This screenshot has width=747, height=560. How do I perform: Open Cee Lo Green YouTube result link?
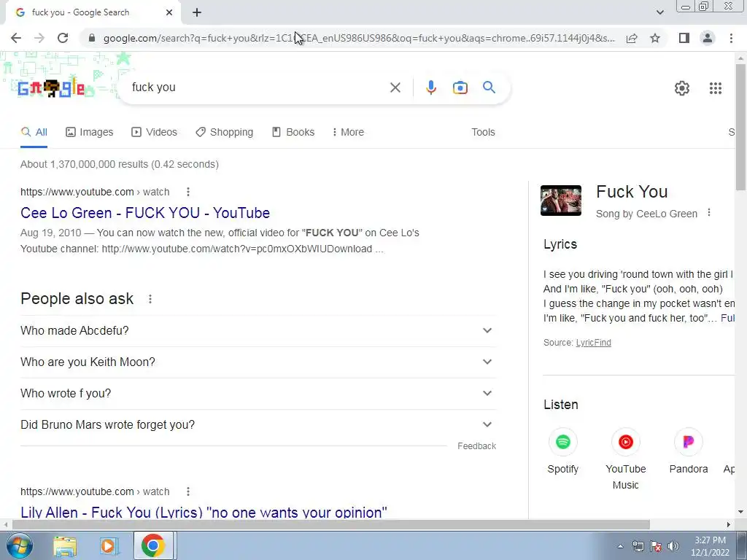coord(145,213)
